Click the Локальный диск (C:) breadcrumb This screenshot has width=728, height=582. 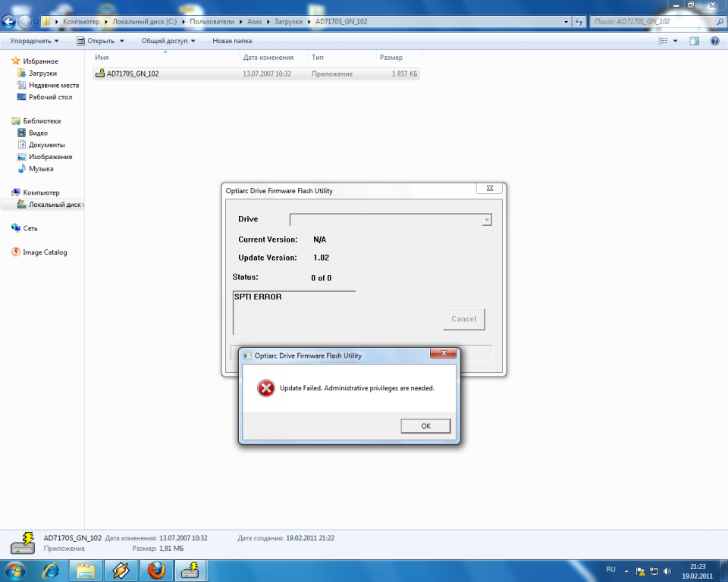click(144, 22)
